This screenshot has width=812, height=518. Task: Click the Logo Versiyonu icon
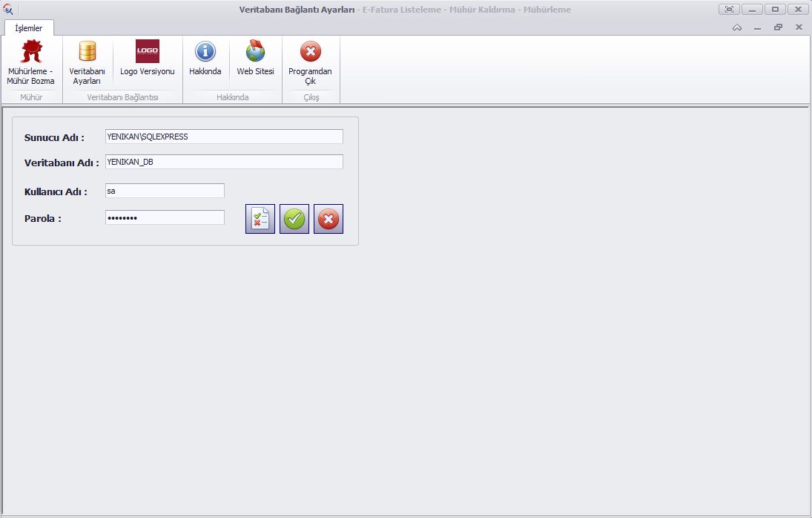(x=147, y=59)
